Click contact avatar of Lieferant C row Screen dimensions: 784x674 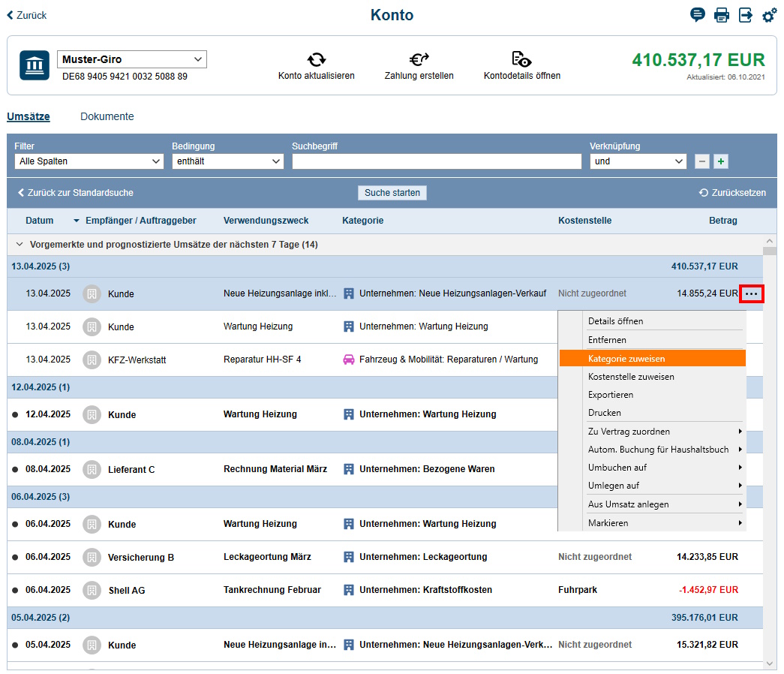[92, 469]
